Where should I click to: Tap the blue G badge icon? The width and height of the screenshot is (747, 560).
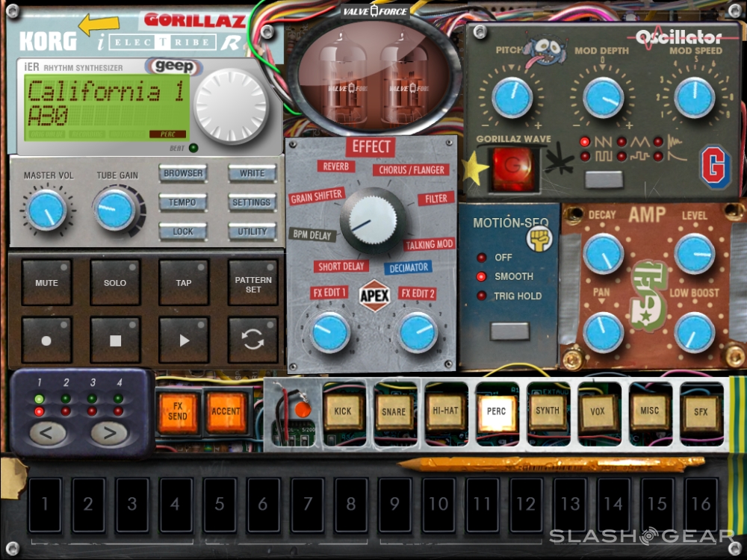click(x=715, y=167)
